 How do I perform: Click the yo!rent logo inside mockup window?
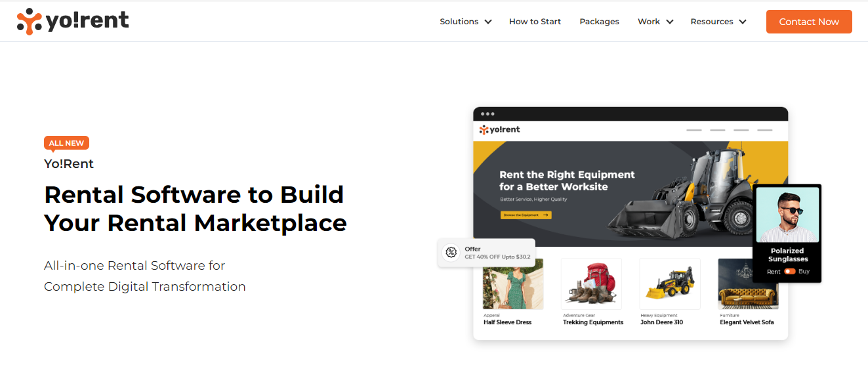click(x=499, y=130)
